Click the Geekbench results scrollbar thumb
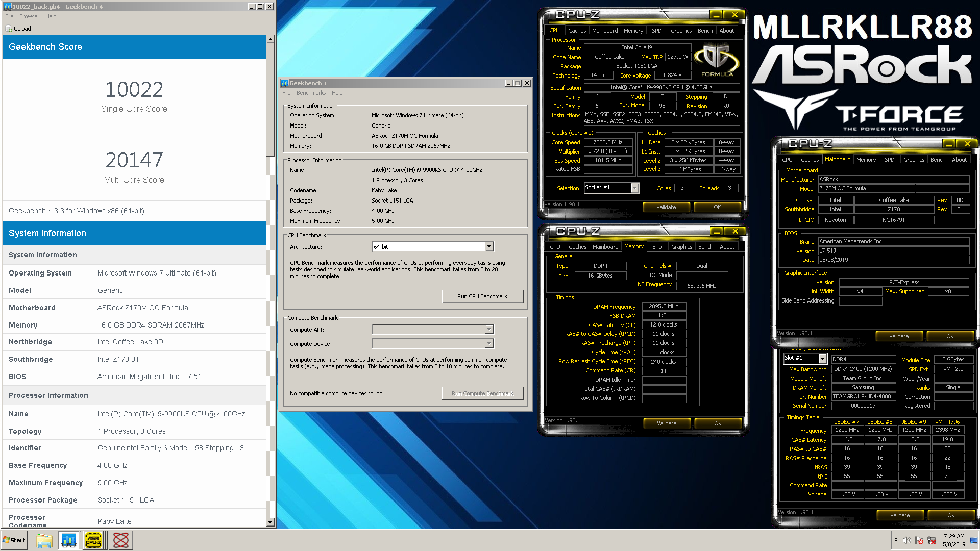This screenshot has width=980, height=551. pyautogui.click(x=270, y=100)
